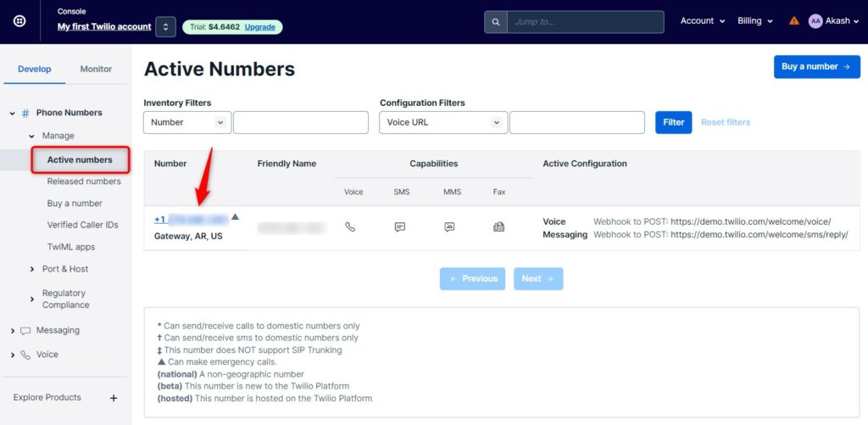The image size is (868, 425).
Task: Click the Twilio console home logo icon
Action: tap(19, 21)
